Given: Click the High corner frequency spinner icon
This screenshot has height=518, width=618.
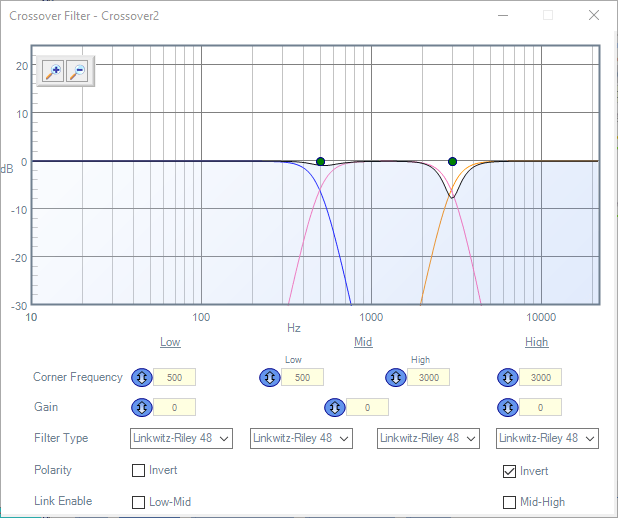Looking at the screenshot, I should 507,378.
